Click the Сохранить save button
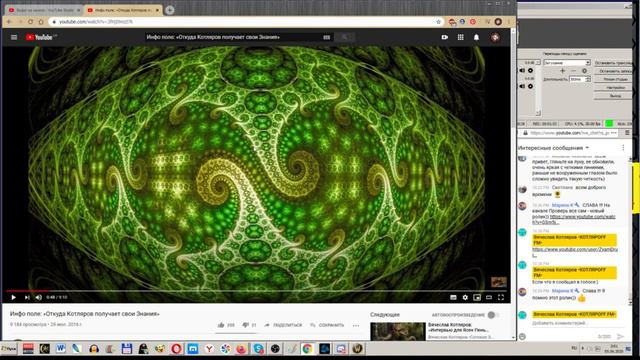Image resolution: width=640 pixels, height=360 pixels. (x=327, y=325)
